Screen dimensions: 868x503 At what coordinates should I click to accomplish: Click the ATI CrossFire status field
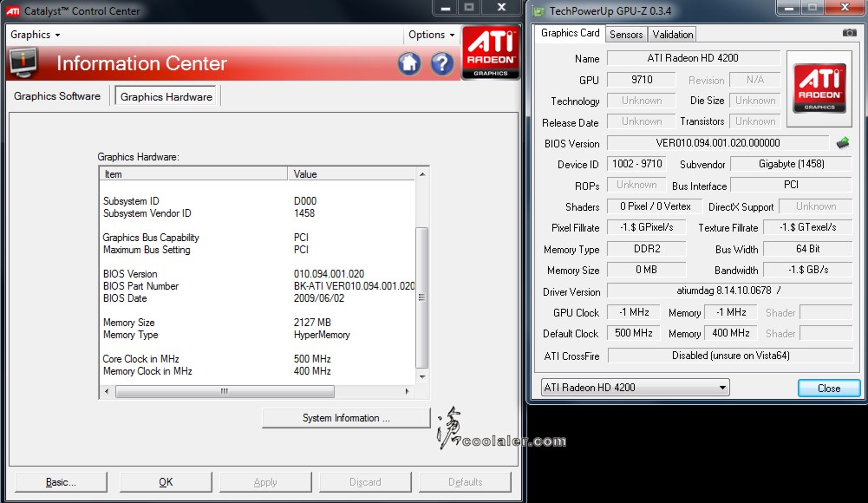[x=730, y=356]
